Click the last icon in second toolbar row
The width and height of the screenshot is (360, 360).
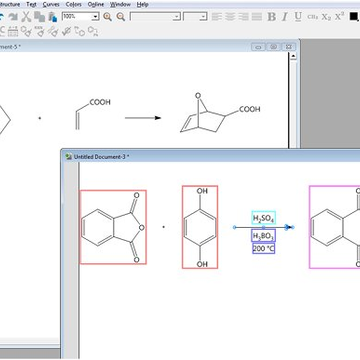coord(93,31)
